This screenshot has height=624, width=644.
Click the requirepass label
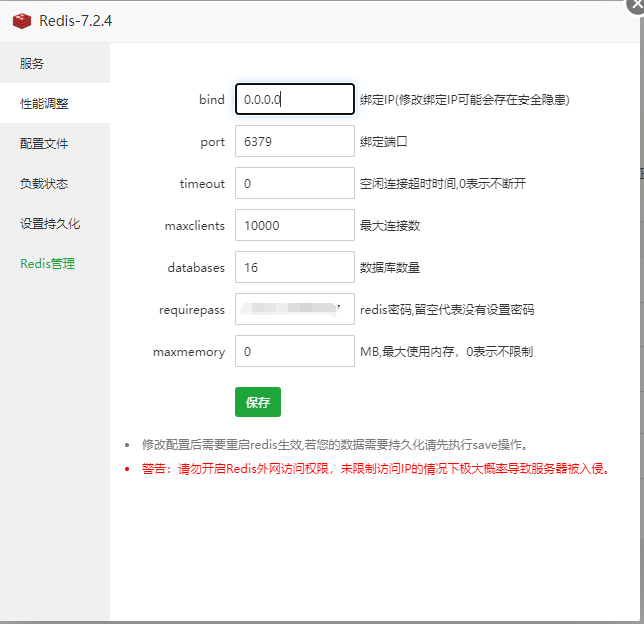click(192, 310)
